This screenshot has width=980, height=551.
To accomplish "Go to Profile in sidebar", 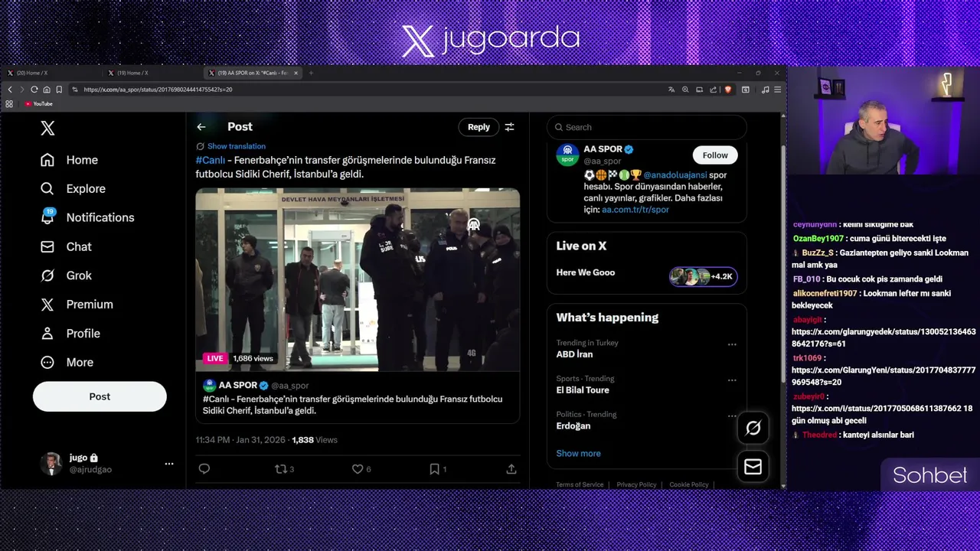I will pyautogui.click(x=70, y=334).
